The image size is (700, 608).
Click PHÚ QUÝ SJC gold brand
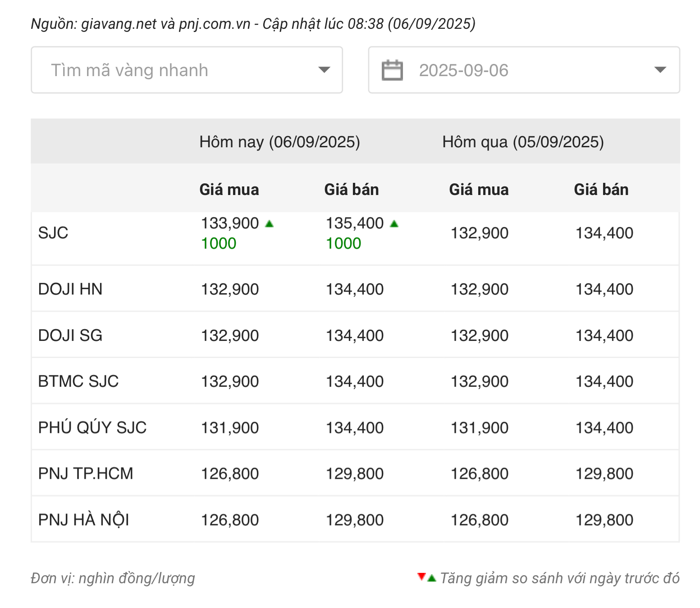(92, 427)
